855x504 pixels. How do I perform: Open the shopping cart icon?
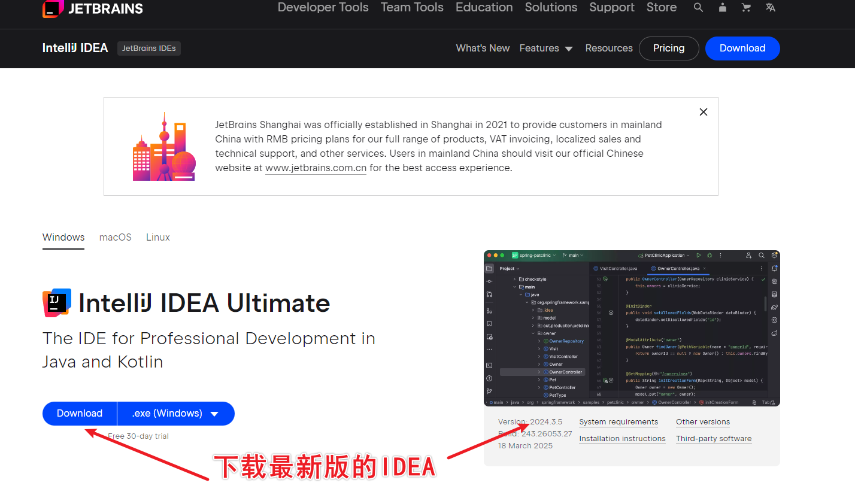coord(746,8)
